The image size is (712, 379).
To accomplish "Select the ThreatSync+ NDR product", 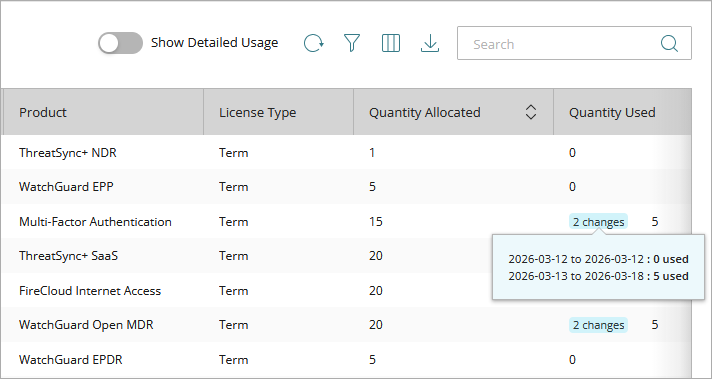I will click(x=68, y=153).
